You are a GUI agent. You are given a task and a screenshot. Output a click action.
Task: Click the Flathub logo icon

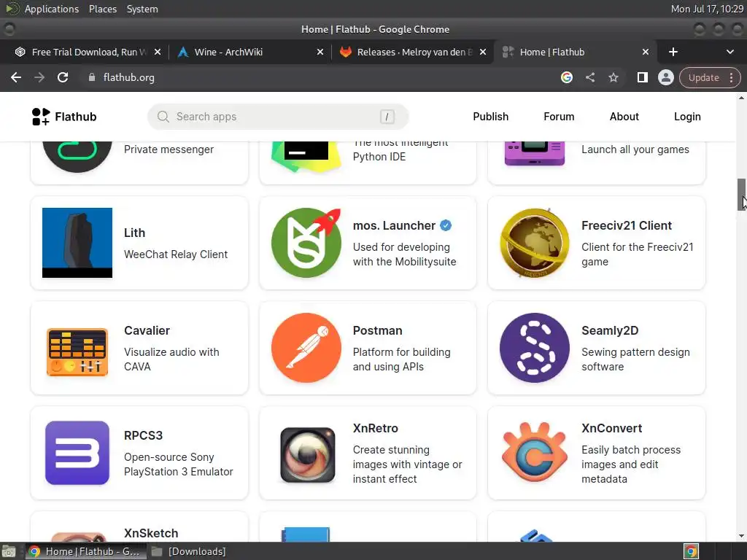tap(41, 117)
